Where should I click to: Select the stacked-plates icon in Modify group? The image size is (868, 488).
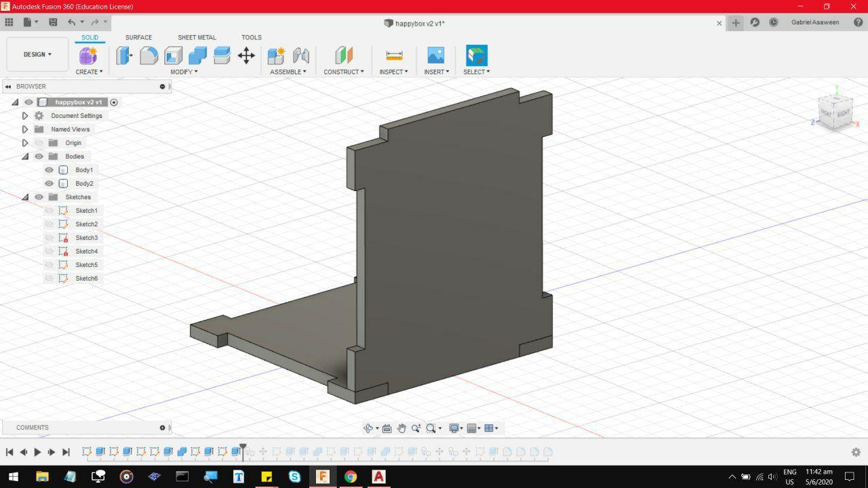tap(222, 56)
